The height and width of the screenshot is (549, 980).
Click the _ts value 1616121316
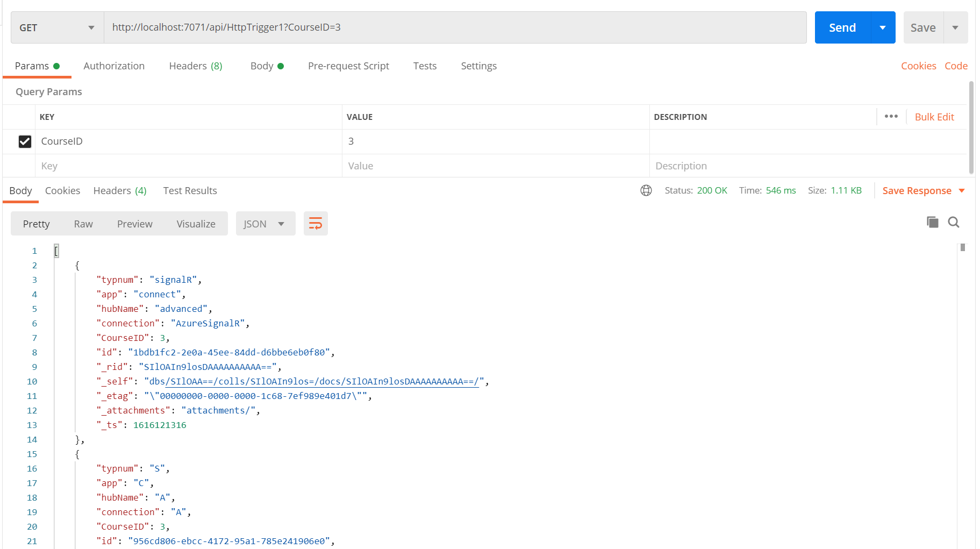(160, 425)
